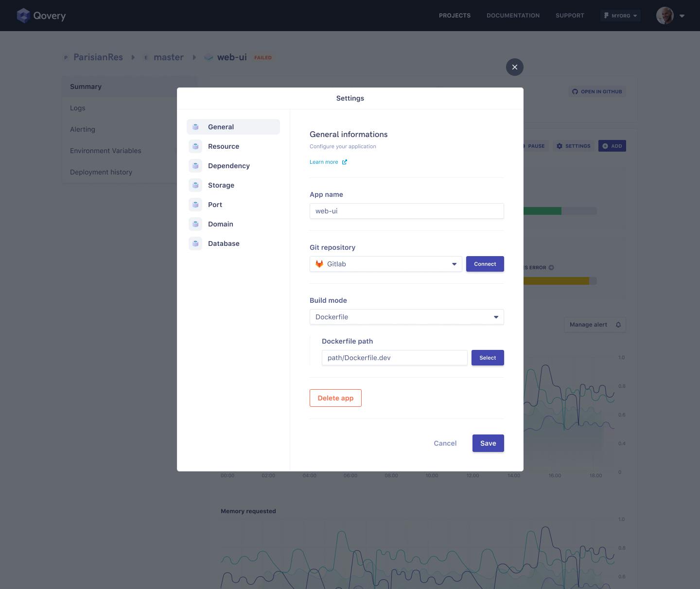The height and width of the screenshot is (589, 700).
Task: Click Manage alert button
Action: (x=595, y=325)
